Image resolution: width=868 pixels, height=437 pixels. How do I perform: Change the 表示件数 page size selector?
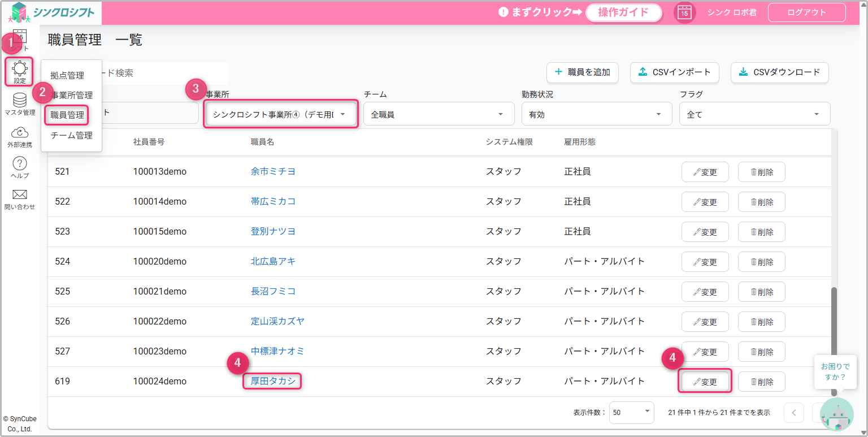tap(631, 413)
